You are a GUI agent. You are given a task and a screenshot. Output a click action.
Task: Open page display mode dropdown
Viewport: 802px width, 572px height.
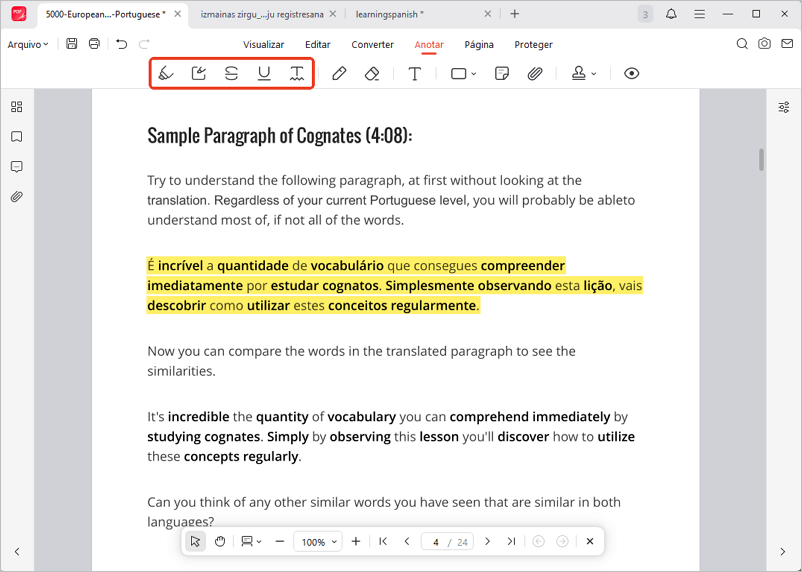tap(251, 541)
